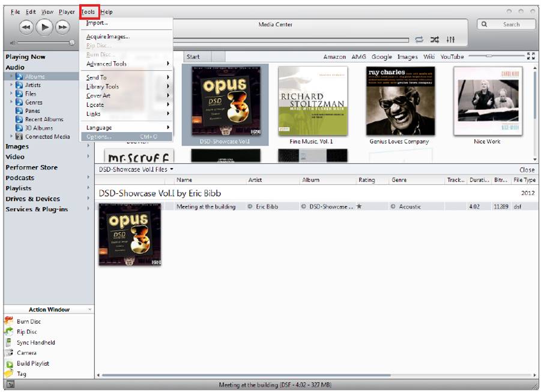This screenshot has height=392, width=541.
Task: Open the Wiki link
Action: click(x=429, y=56)
